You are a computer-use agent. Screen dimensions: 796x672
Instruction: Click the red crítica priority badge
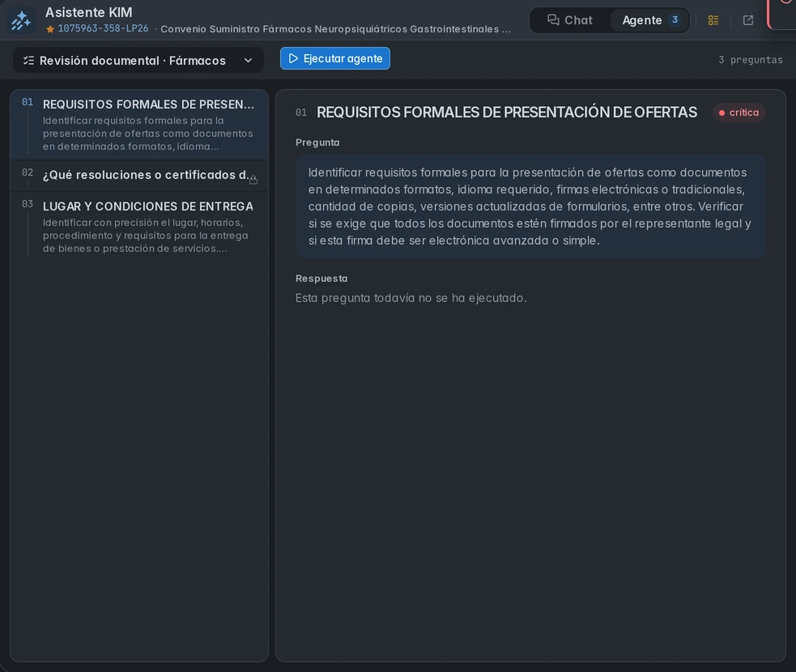tap(739, 113)
